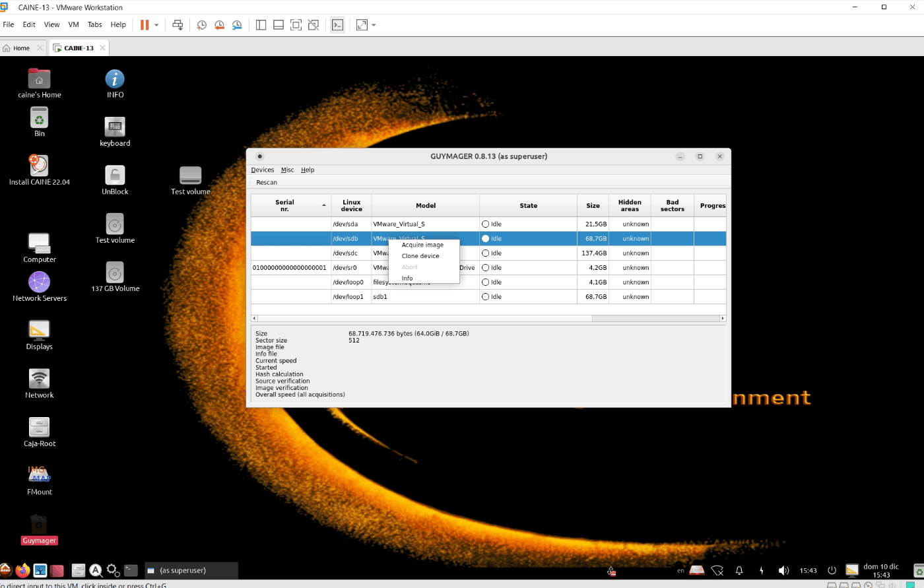Open VMware File menu

click(9, 24)
